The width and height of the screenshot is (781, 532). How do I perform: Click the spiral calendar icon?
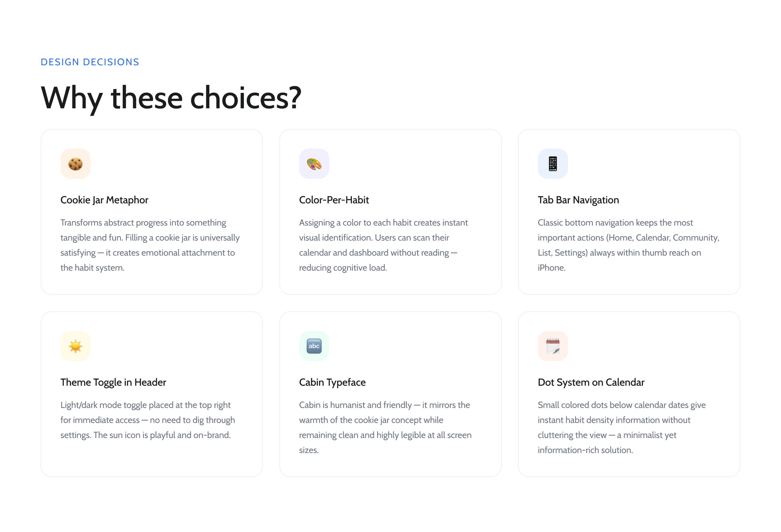pyautogui.click(x=553, y=346)
